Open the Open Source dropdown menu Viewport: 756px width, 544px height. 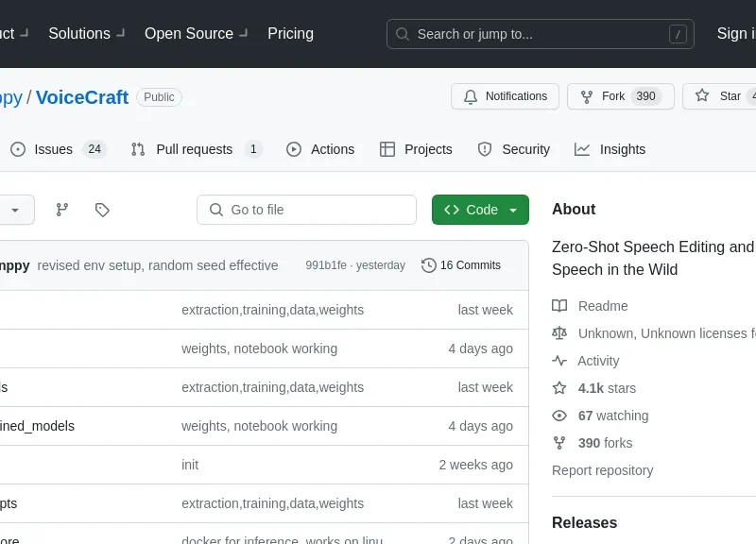pos(196,34)
